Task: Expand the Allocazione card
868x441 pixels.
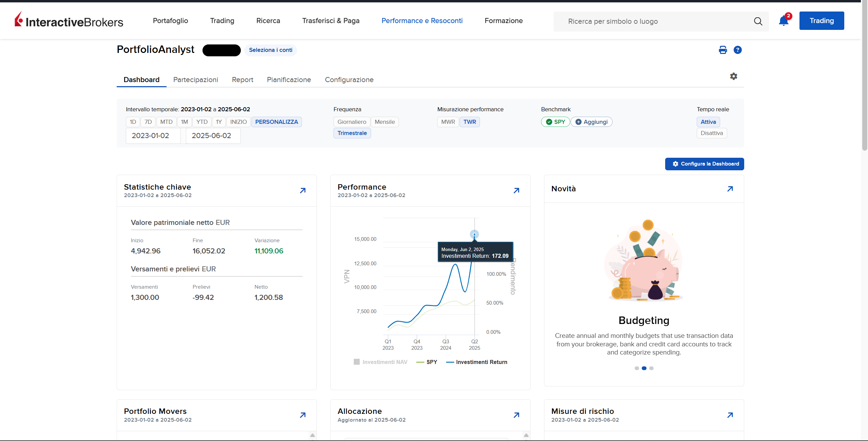Action: pyautogui.click(x=517, y=415)
